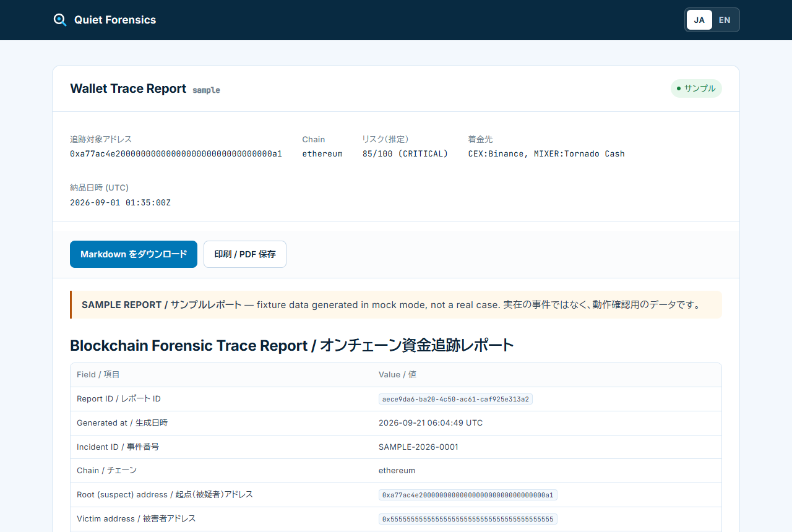Switch language to JA
The width and height of the screenshot is (792, 532).
699,20
